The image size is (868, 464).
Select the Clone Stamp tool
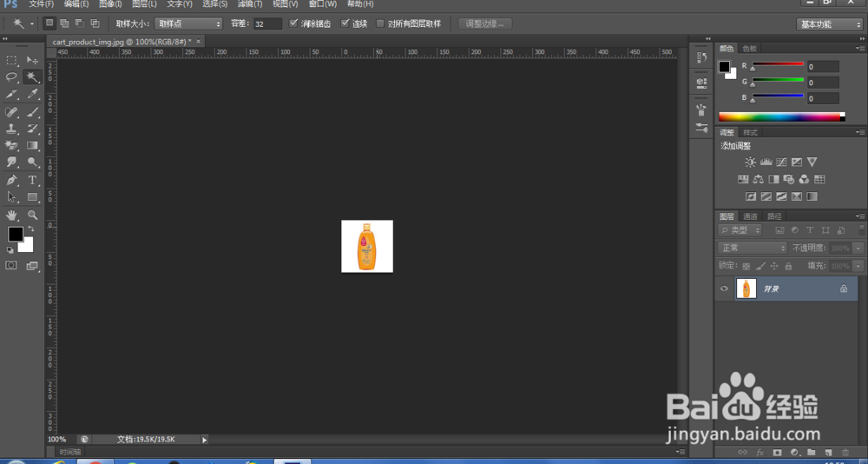point(11,129)
